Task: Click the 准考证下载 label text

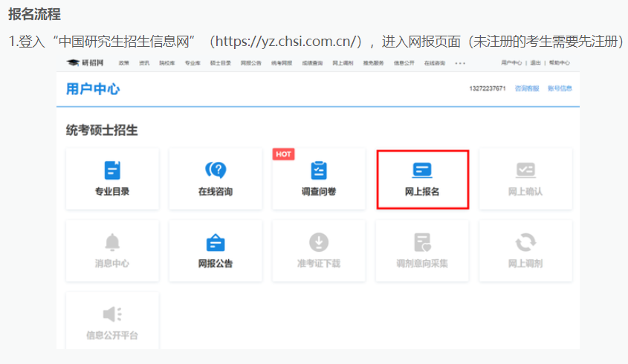Action: click(x=319, y=264)
